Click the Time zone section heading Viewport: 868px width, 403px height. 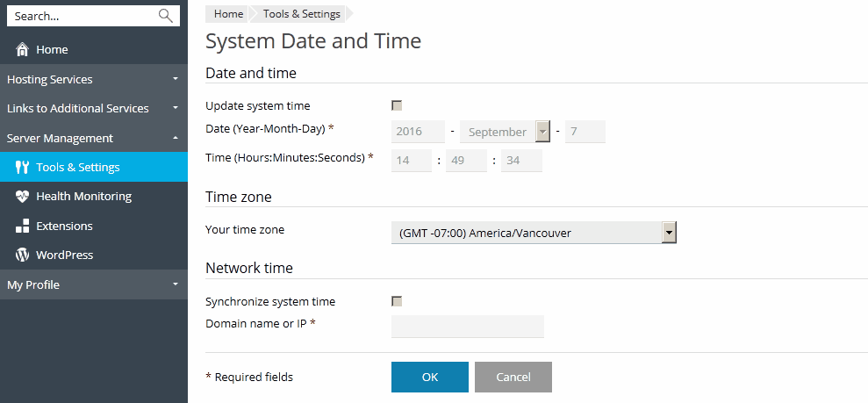(239, 197)
